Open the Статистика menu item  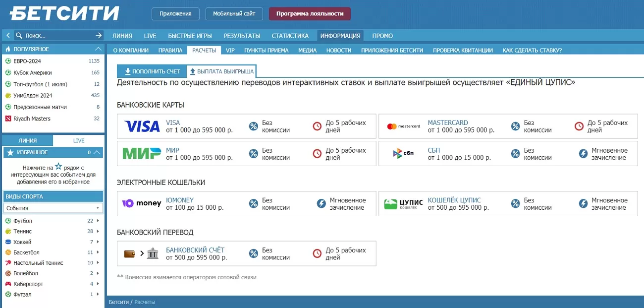tap(290, 36)
